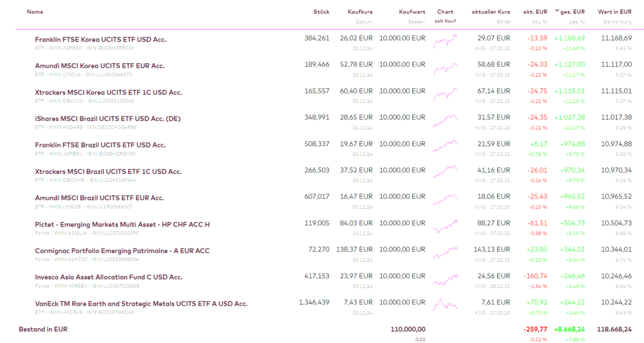644x343 pixels.
Task: Click the akt. EUR column header
Action: (x=535, y=12)
